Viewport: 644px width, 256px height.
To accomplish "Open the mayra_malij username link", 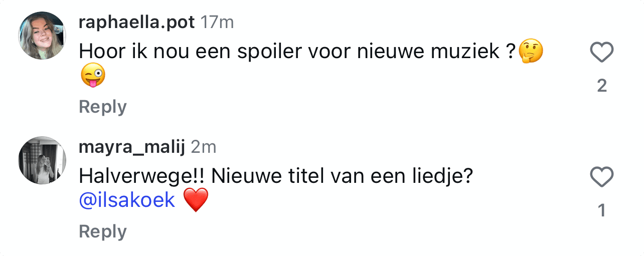I will [132, 147].
